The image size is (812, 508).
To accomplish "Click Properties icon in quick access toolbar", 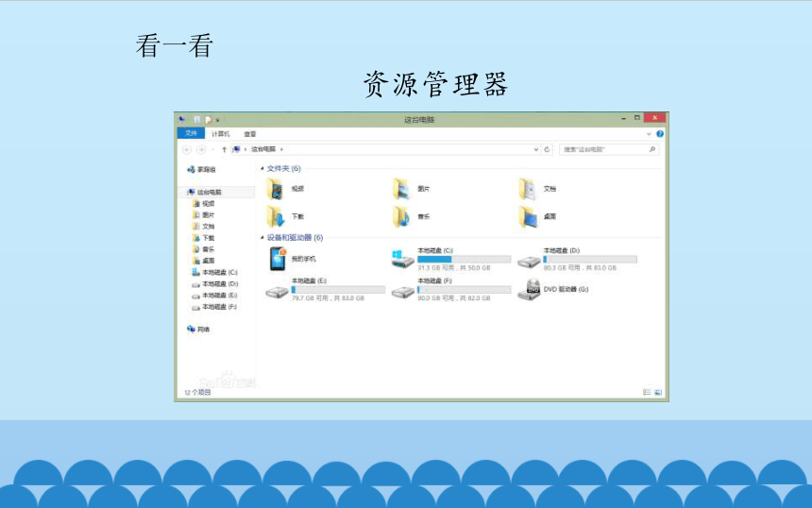I will pyautogui.click(x=196, y=120).
